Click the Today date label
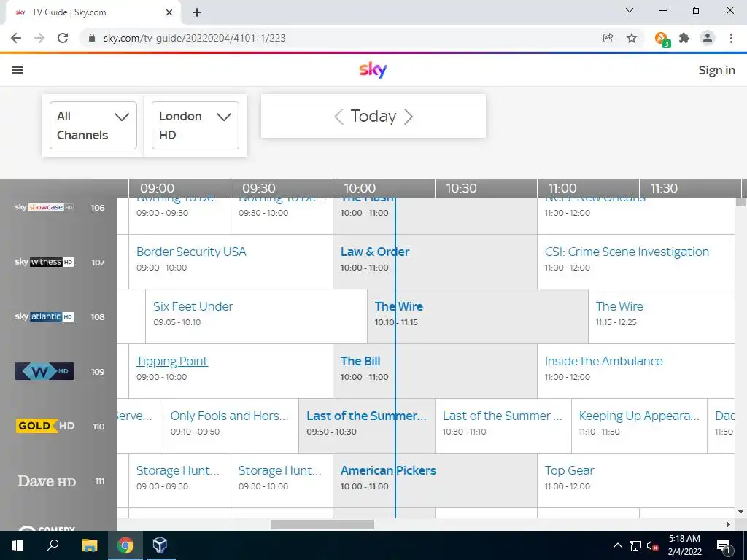 pos(373,116)
